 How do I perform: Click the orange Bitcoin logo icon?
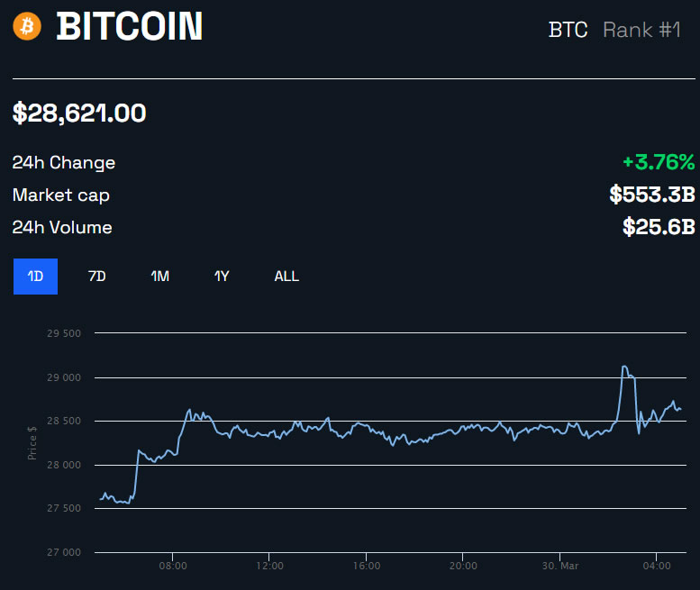click(x=27, y=27)
